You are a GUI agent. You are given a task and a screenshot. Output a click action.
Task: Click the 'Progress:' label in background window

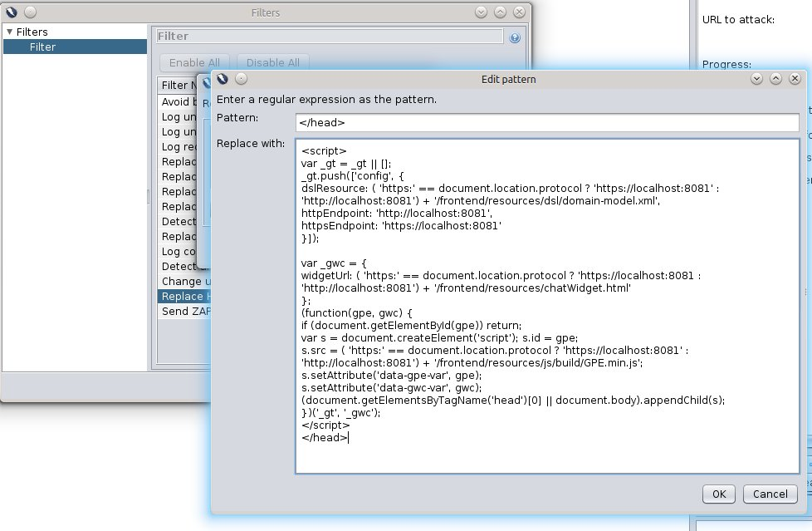726,64
